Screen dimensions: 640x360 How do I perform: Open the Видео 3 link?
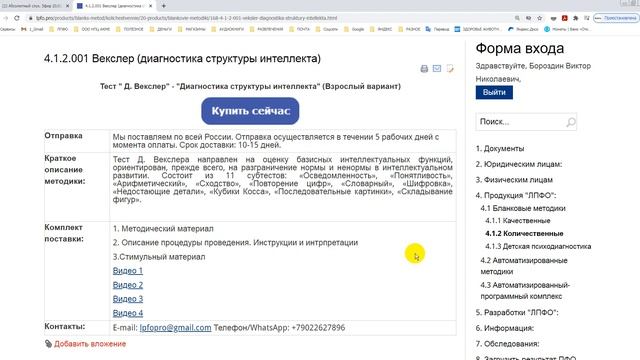click(128, 299)
